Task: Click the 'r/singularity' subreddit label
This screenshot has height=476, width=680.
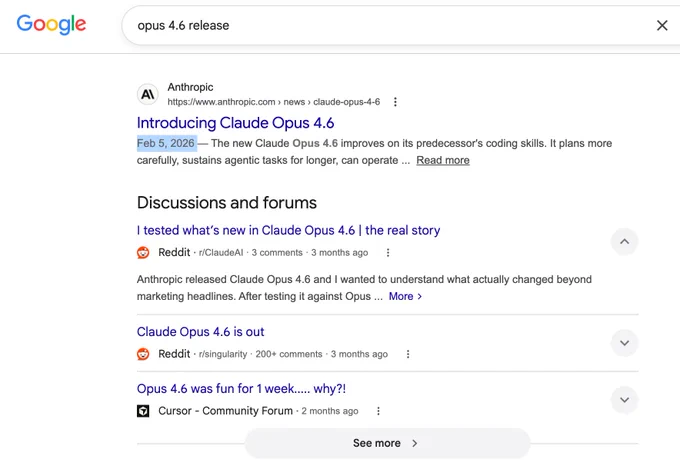Action: coord(223,354)
